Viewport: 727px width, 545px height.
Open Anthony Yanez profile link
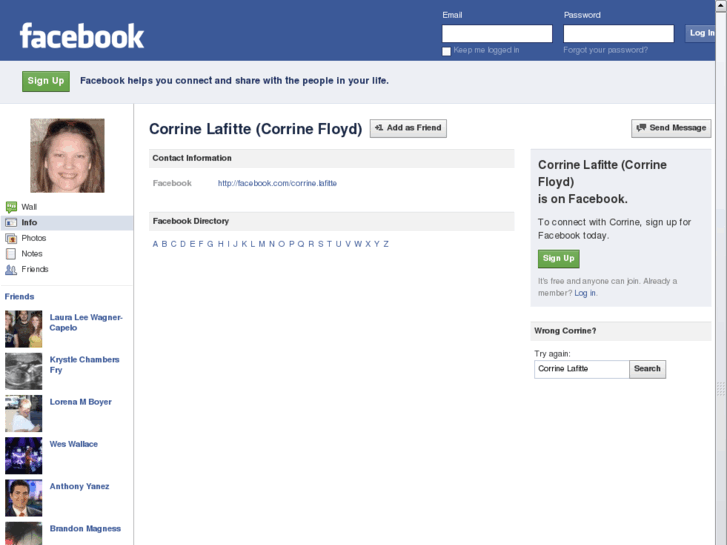click(x=79, y=486)
